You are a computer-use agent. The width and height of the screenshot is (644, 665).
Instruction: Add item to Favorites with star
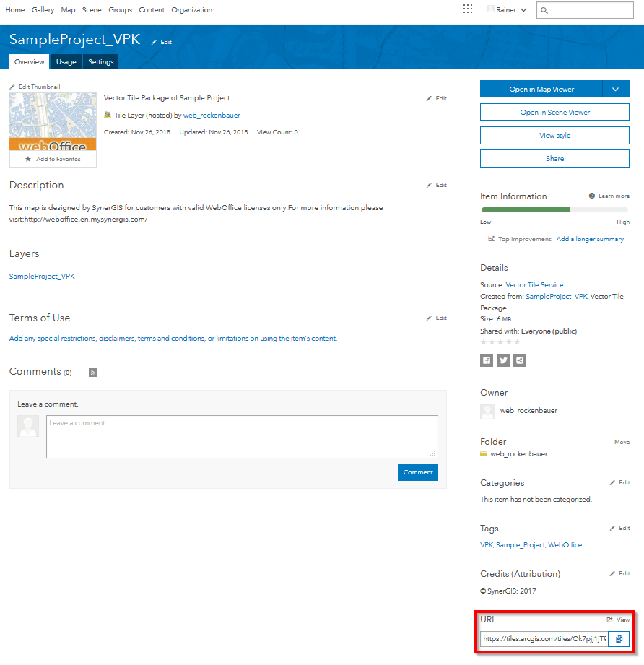tap(28, 159)
